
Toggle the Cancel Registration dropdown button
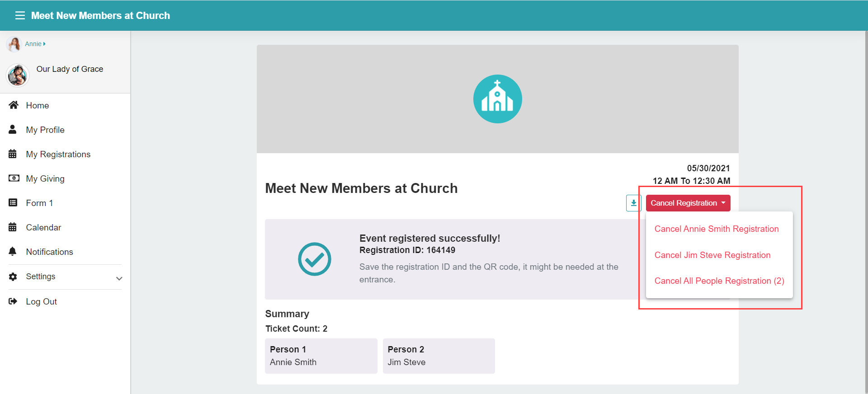(688, 203)
